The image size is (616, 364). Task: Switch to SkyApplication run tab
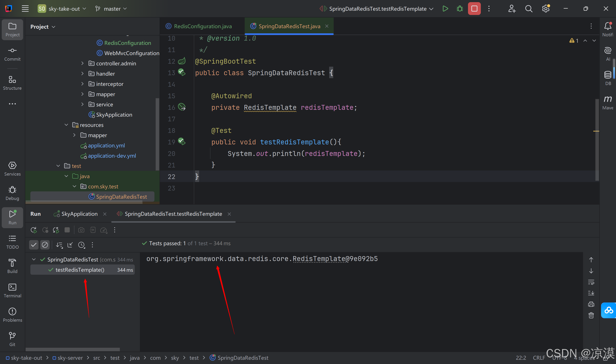tap(79, 214)
